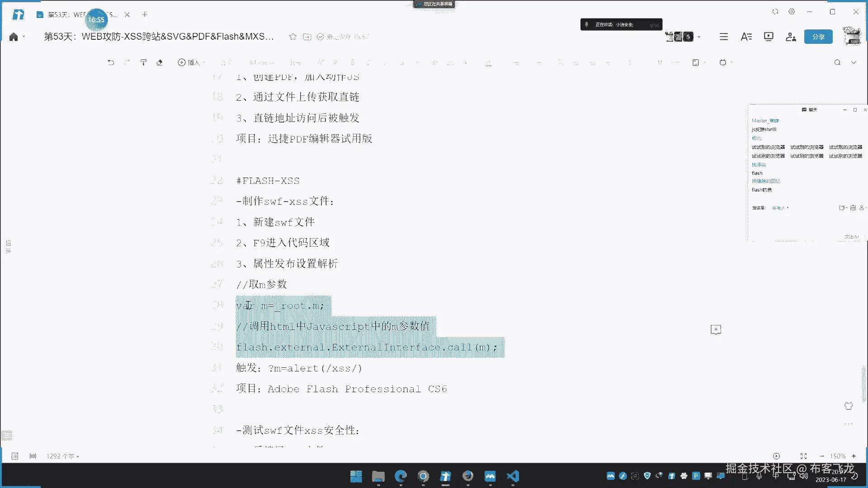Open the 插入 insert dropdown
868x488 pixels.
click(191, 62)
